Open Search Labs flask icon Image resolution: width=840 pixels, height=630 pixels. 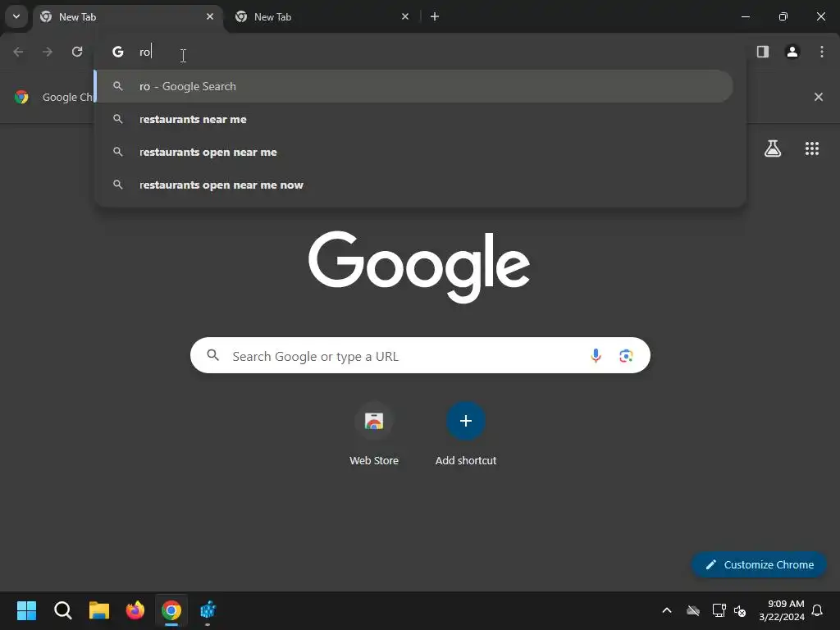click(773, 148)
